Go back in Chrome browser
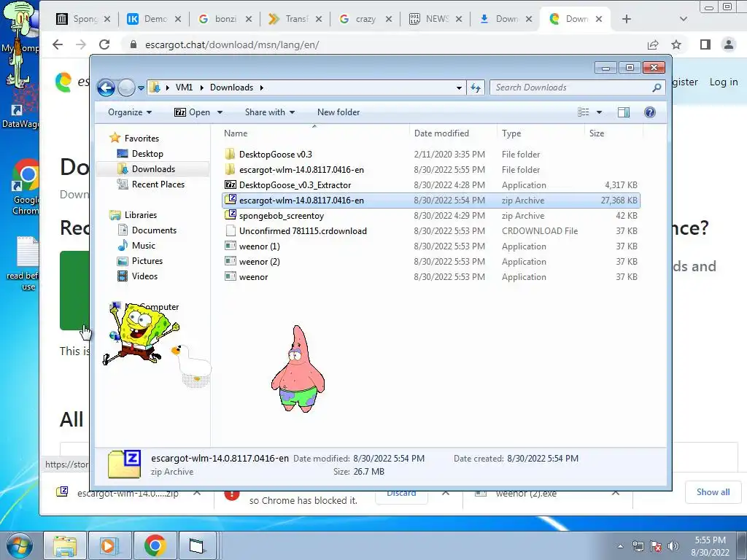This screenshot has width=747, height=560. click(x=58, y=44)
